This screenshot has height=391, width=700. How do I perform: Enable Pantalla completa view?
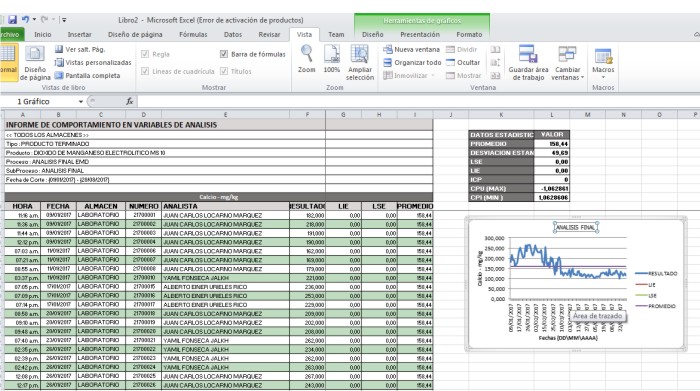tap(88, 75)
